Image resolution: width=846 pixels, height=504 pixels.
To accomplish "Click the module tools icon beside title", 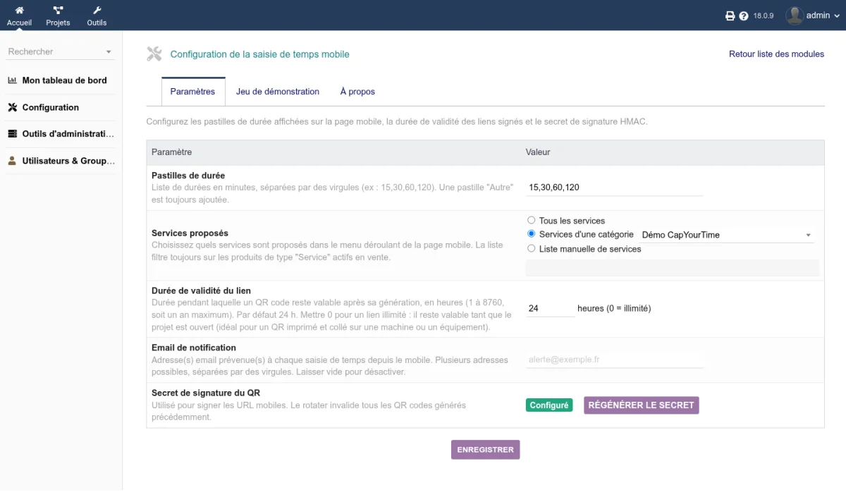I will (154, 54).
